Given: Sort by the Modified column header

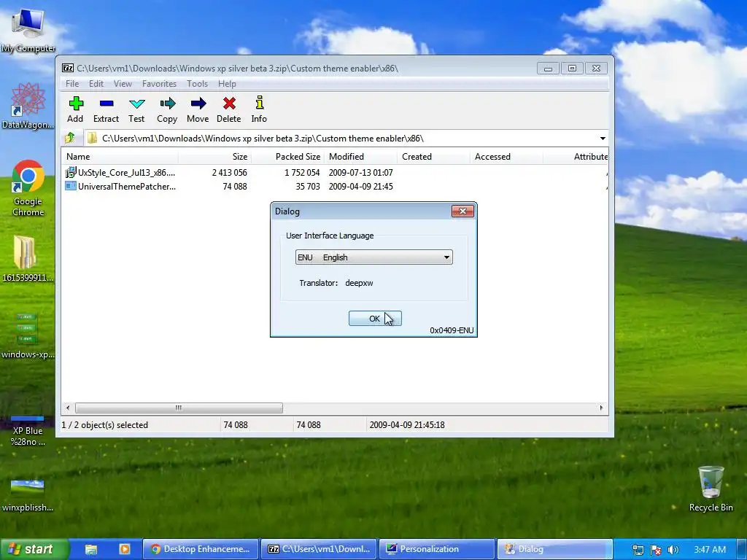Looking at the screenshot, I should pyautogui.click(x=360, y=157).
